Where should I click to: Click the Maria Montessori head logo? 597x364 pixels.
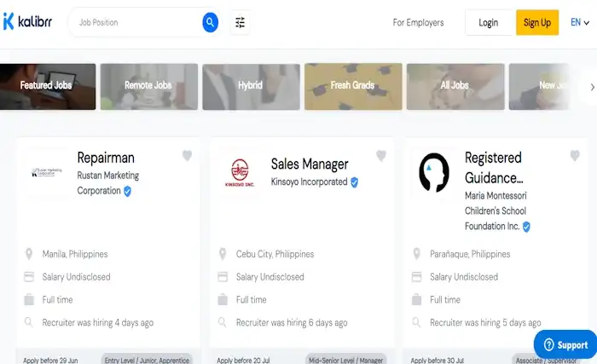[433, 172]
